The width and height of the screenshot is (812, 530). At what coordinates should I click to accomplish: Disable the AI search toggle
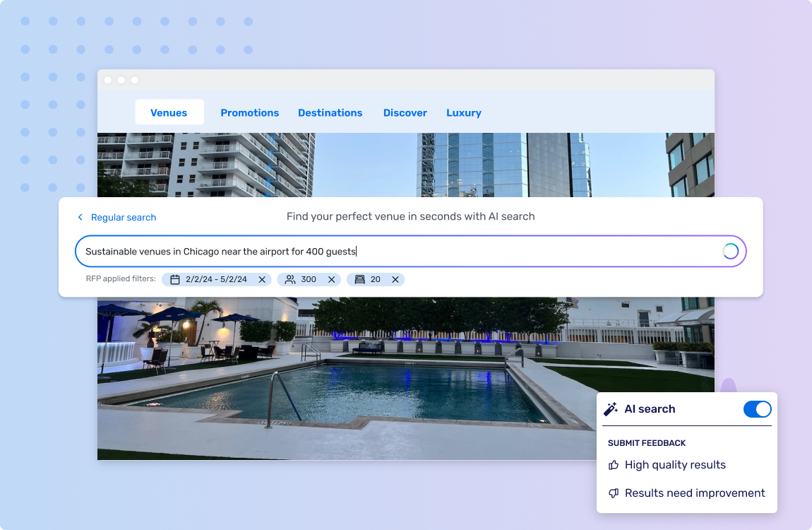(757, 408)
